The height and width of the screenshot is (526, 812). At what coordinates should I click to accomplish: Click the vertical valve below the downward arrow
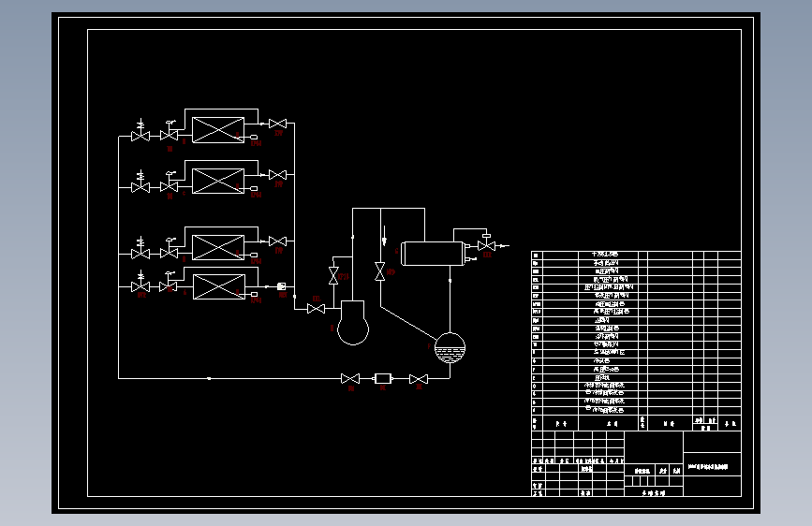[x=379, y=271]
